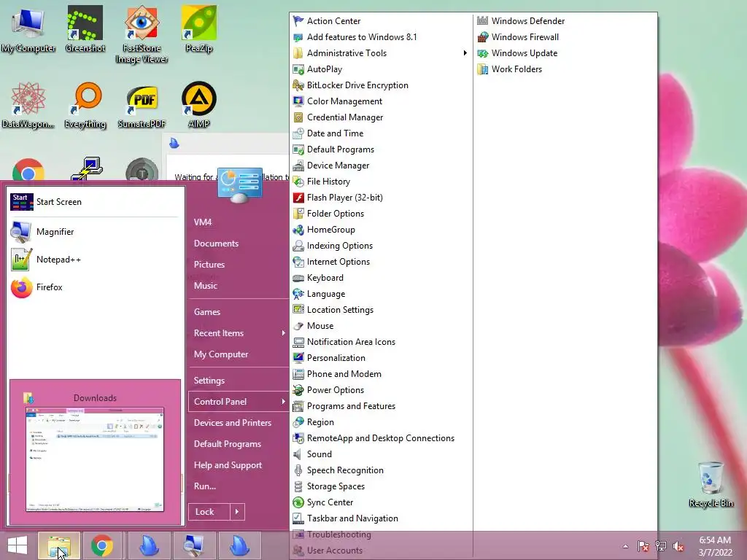Screen dimensions: 747x560
Task: Click the Downloads window thumbnail preview
Action: 95,459
